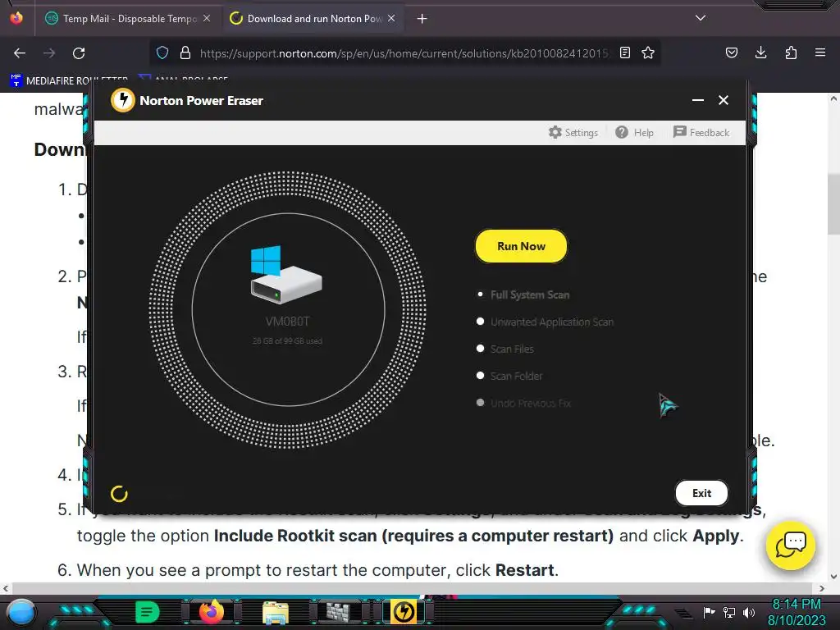The image size is (840, 630).
Task: Open the extensions menu
Action: (791, 52)
